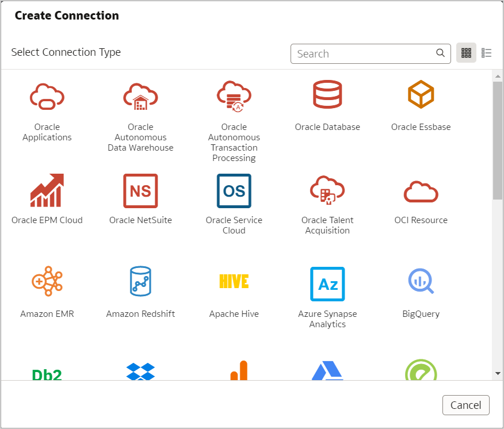Choose the Amazon EMR connection icon
The height and width of the screenshot is (429, 504).
point(47,282)
